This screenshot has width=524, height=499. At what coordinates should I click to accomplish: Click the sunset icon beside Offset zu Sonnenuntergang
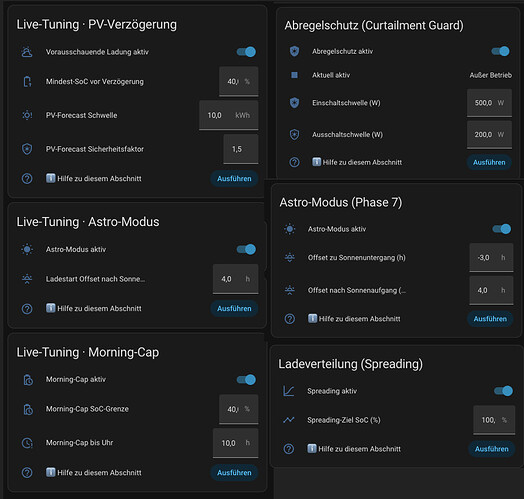coord(290,257)
